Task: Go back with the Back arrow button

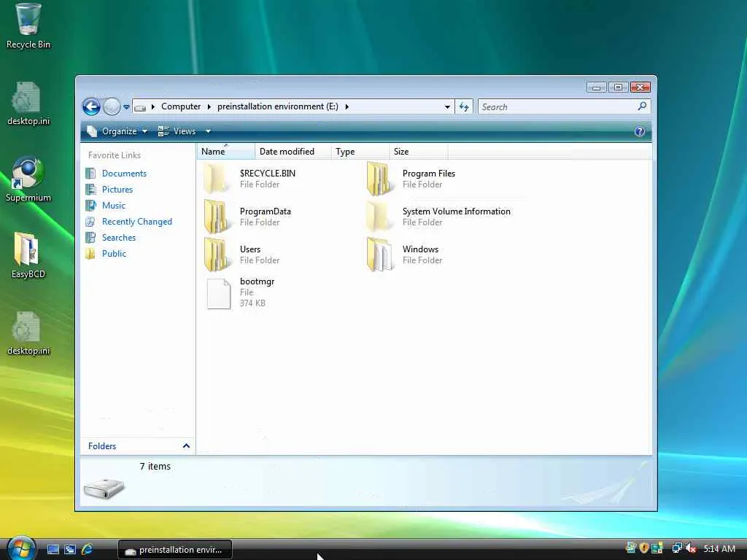Action: point(91,106)
